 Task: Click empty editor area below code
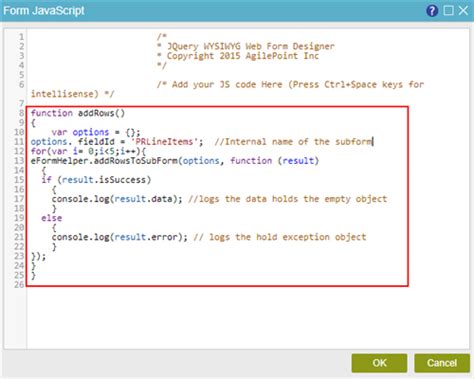tap(248, 317)
